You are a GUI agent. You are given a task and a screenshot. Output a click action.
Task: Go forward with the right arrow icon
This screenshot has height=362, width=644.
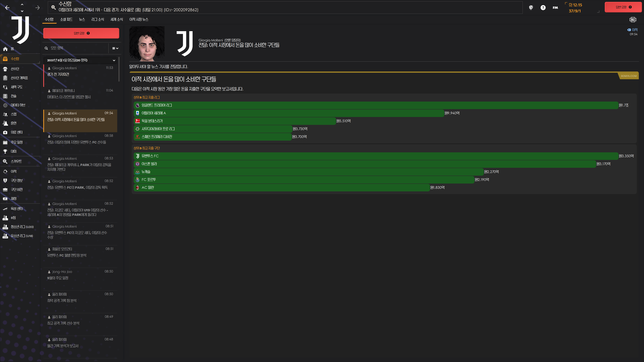(38, 8)
